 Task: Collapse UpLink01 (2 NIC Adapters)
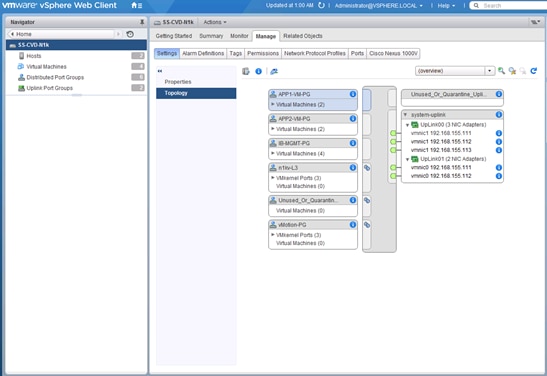click(407, 159)
